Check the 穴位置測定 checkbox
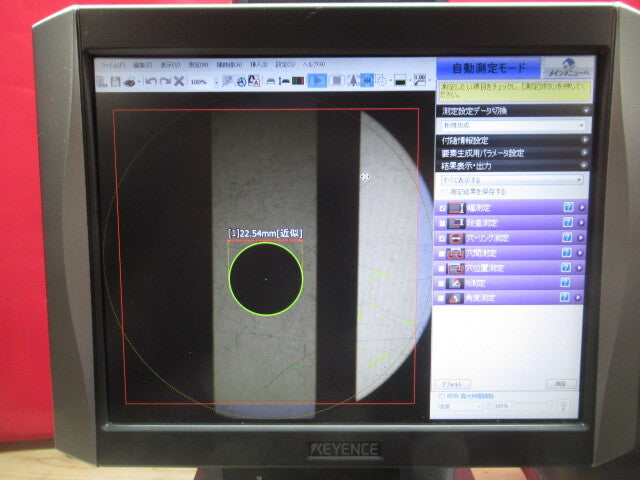Image resolution: width=640 pixels, height=480 pixels. [x=441, y=269]
